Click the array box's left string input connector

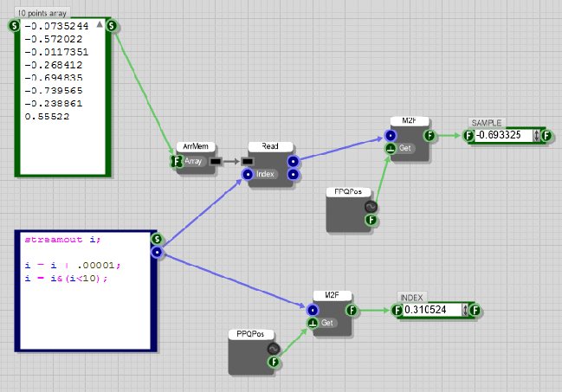tap(14, 26)
